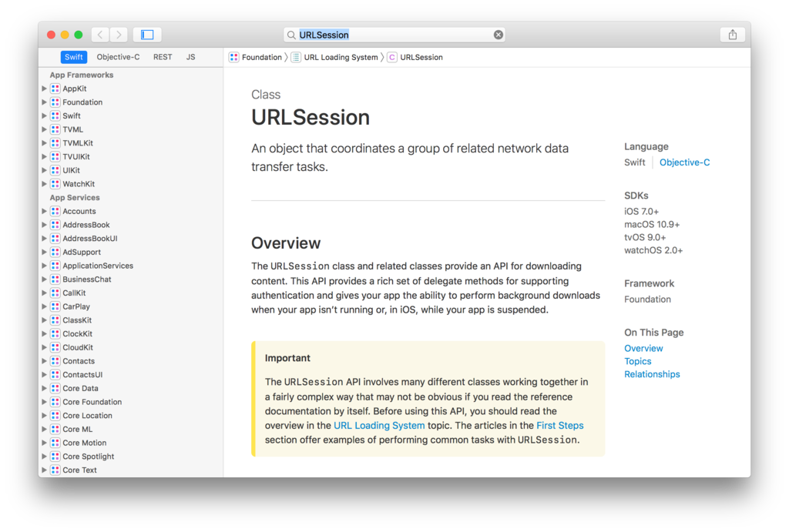Image resolution: width=789 pixels, height=532 pixels.
Task: Expand the CallKit disclosure triangle
Action: click(x=44, y=293)
